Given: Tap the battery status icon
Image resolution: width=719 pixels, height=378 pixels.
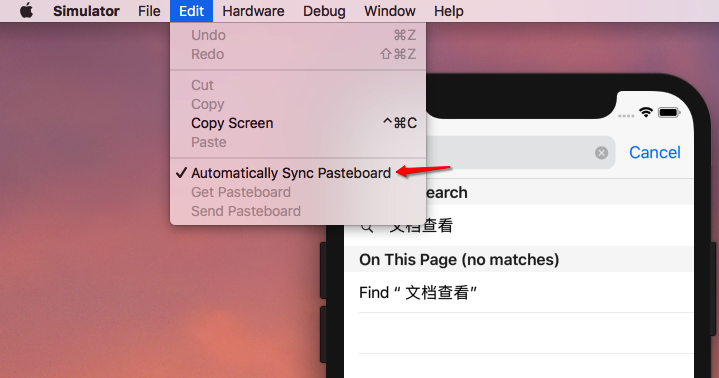Looking at the screenshot, I should [x=669, y=112].
